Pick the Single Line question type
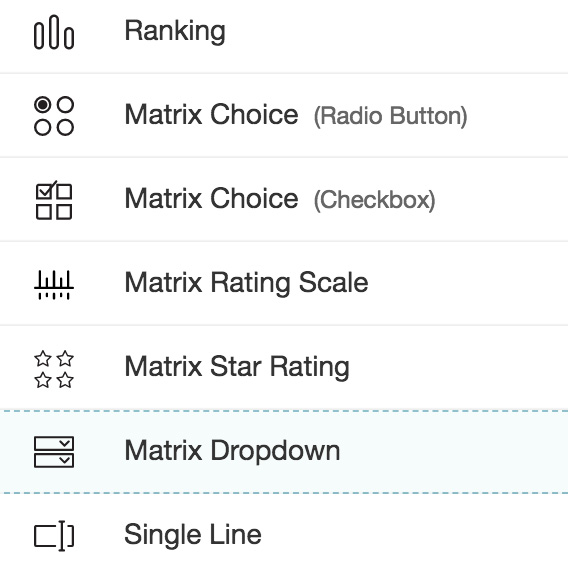This screenshot has width=568, height=574. tap(284, 534)
